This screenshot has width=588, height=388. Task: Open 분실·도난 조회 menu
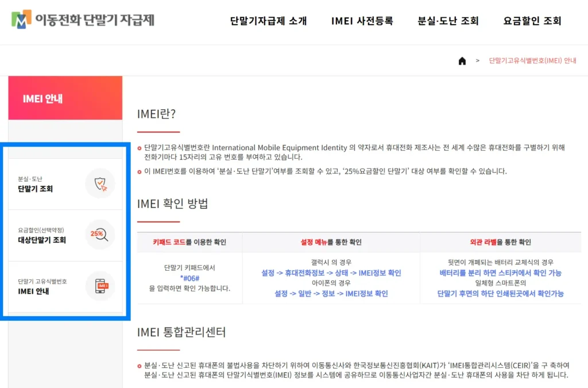tap(448, 21)
